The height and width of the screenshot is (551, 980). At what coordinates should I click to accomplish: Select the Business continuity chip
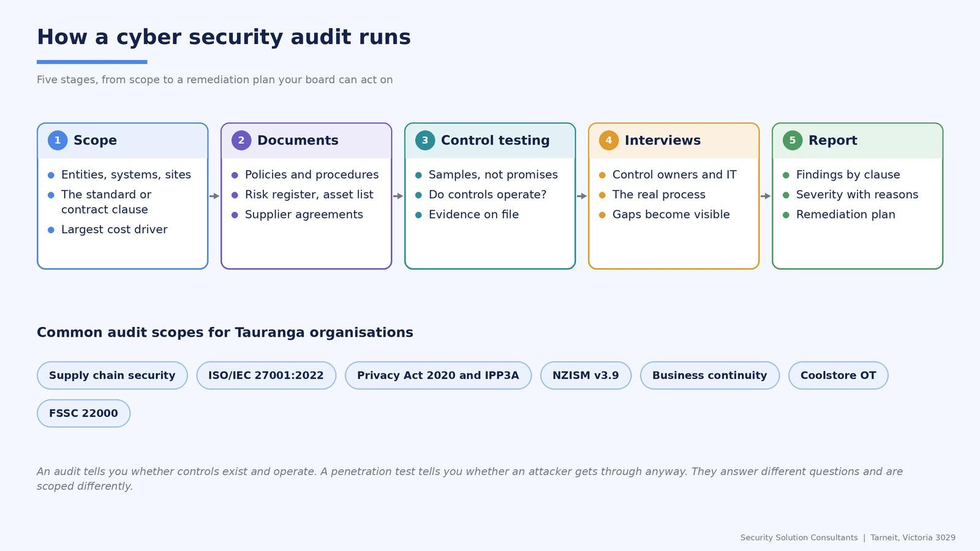pyautogui.click(x=709, y=375)
